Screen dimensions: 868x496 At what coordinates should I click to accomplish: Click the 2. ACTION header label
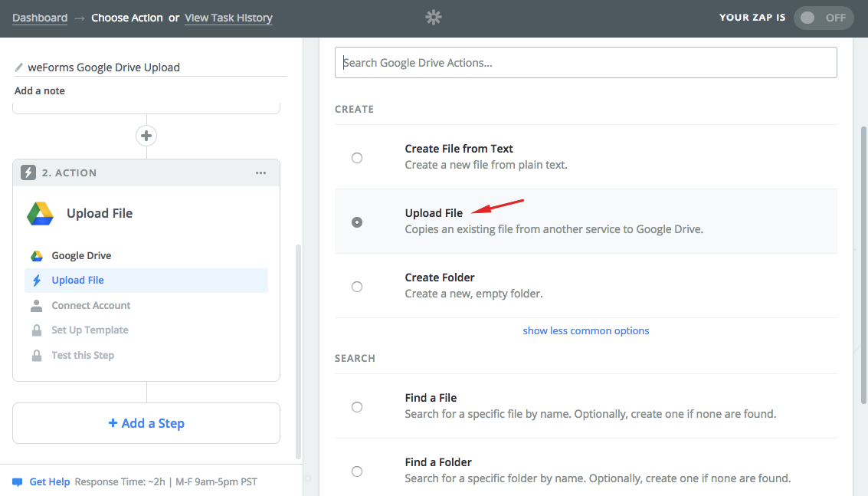(x=69, y=173)
